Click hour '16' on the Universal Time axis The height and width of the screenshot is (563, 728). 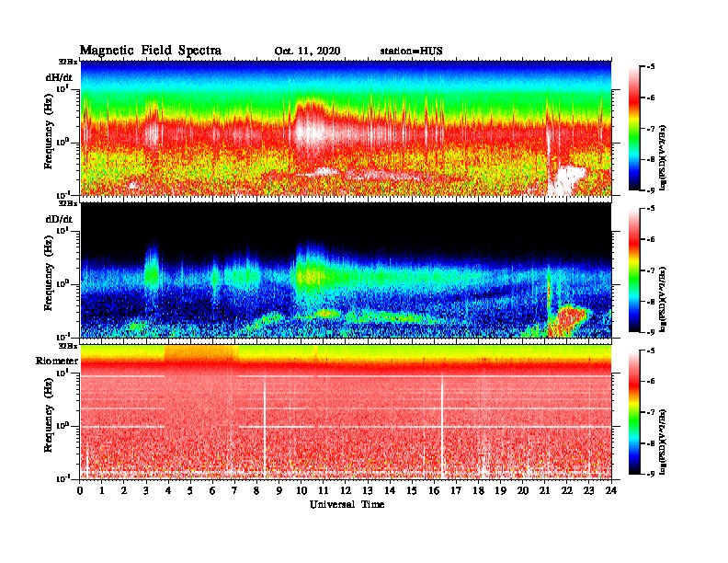(x=434, y=491)
